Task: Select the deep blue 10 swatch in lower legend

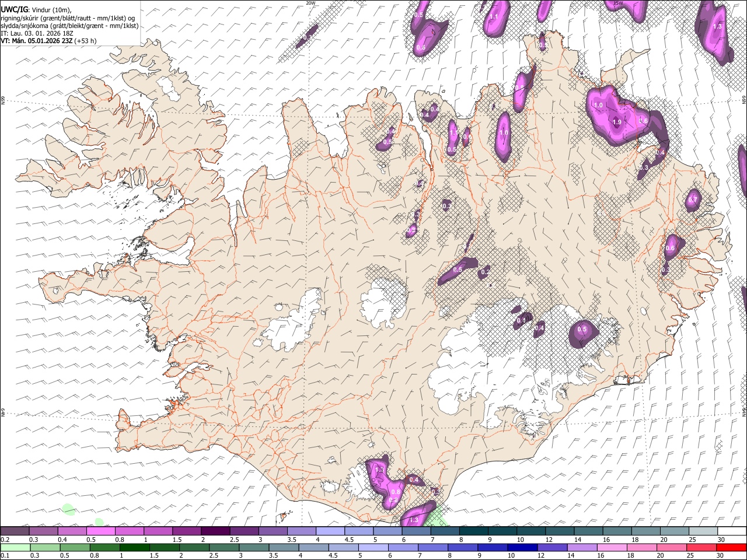Action: pos(522,547)
